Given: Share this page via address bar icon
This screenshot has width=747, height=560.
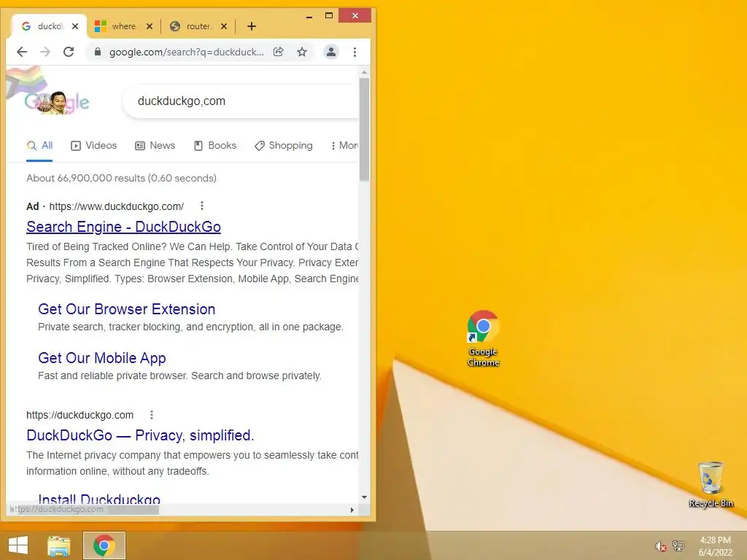Looking at the screenshot, I should tap(278, 52).
